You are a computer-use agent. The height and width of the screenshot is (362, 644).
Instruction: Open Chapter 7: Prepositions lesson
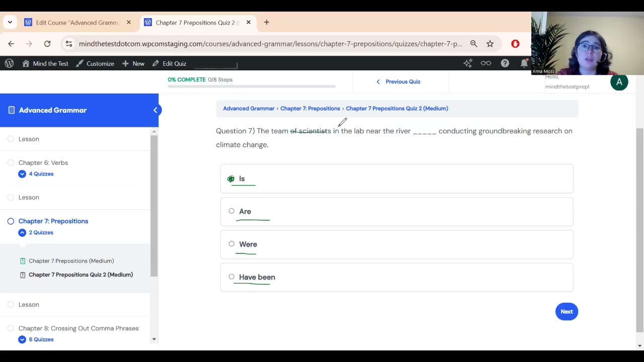53,221
